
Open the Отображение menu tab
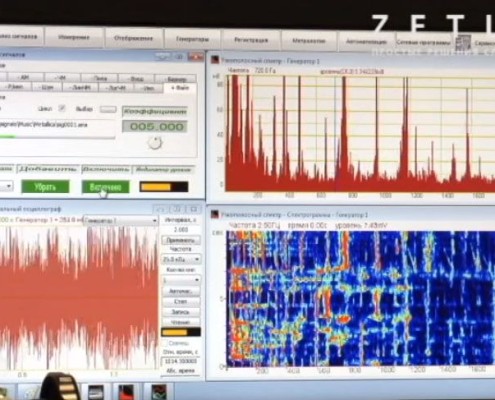pyautogui.click(x=133, y=38)
